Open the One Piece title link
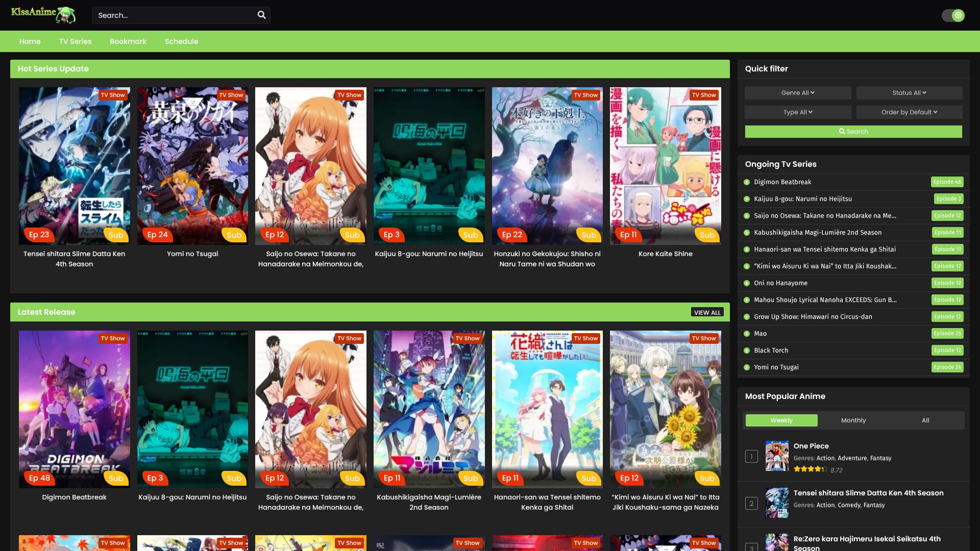Image resolution: width=980 pixels, height=551 pixels. 811,446
